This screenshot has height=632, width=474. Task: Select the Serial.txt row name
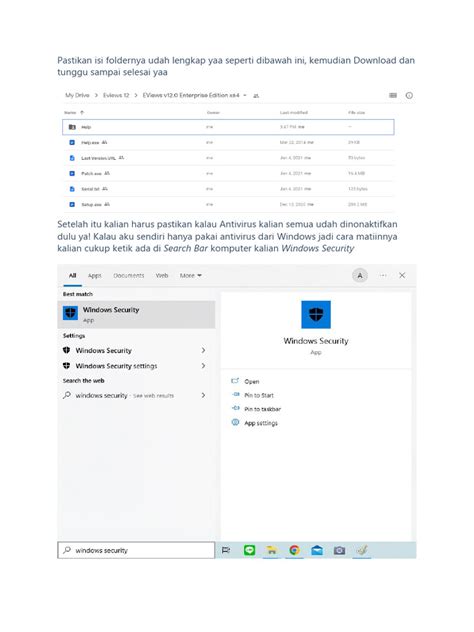click(x=90, y=189)
